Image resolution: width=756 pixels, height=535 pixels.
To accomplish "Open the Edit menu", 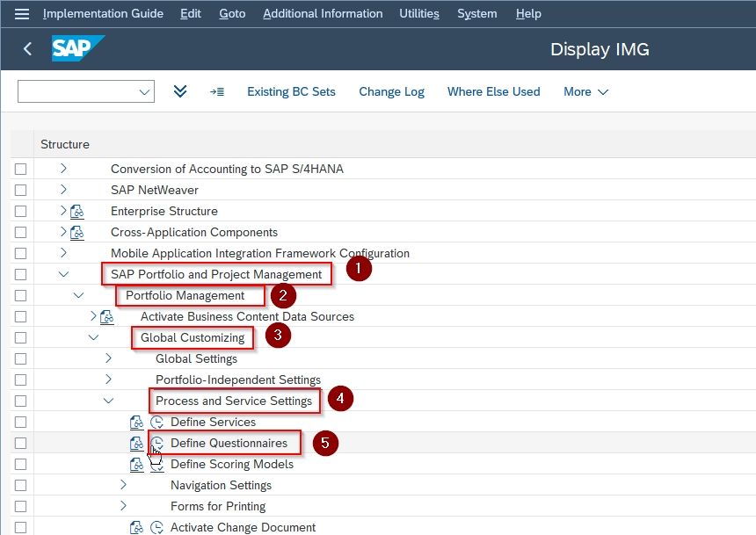I will [x=191, y=13].
